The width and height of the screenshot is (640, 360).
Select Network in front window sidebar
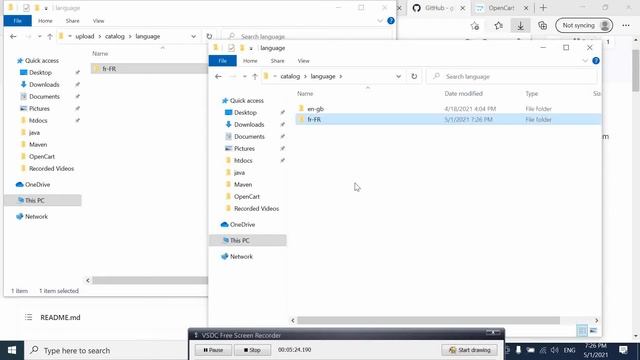pos(241,256)
